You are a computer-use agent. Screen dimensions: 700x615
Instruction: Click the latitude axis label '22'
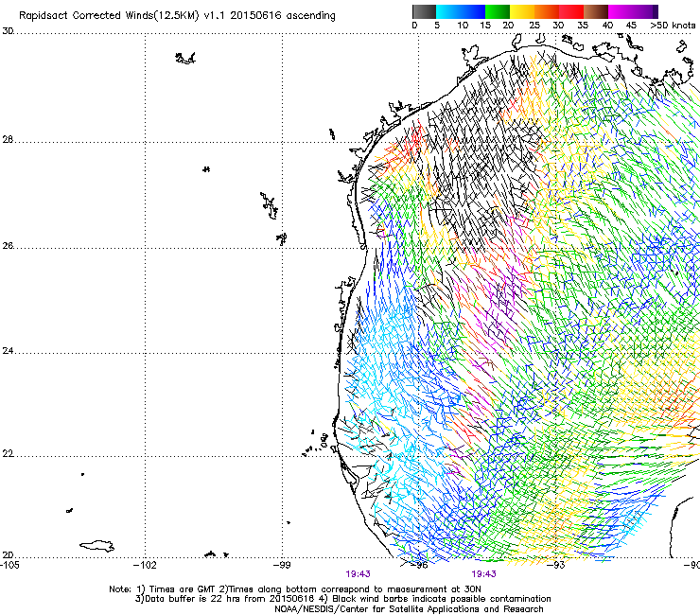click(x=8, y=454)
